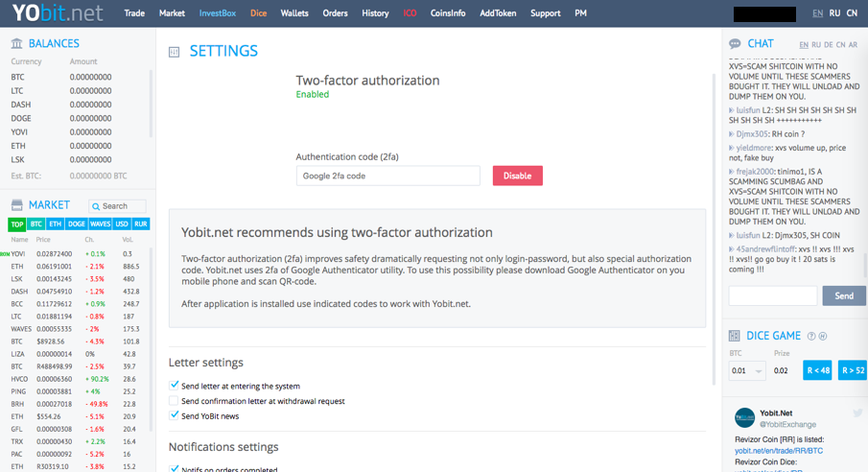Image resolution: width=868 pixels, height=472 pixels.
Task: Select EN site language in header
Action: [x=817, y=13]
